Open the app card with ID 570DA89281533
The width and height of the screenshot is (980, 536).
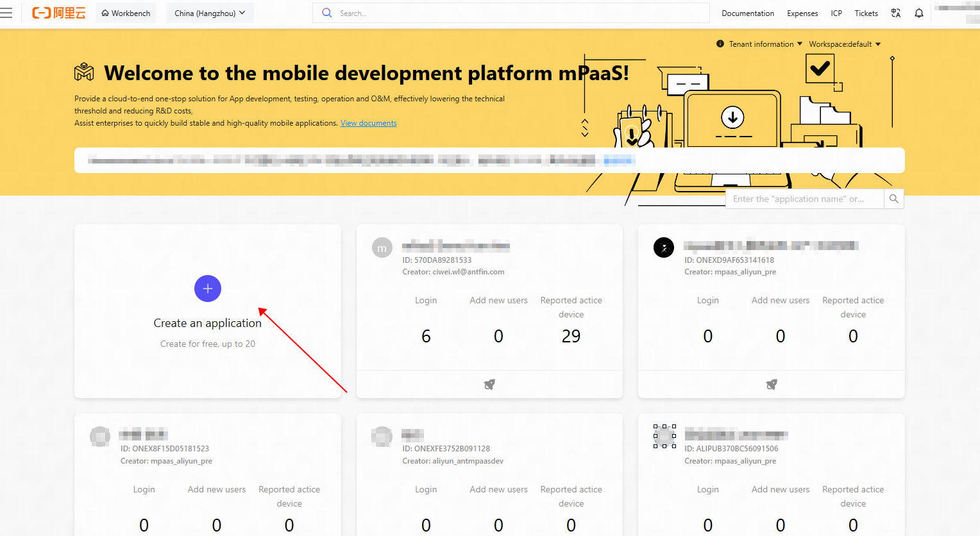(x=489, y=311)
